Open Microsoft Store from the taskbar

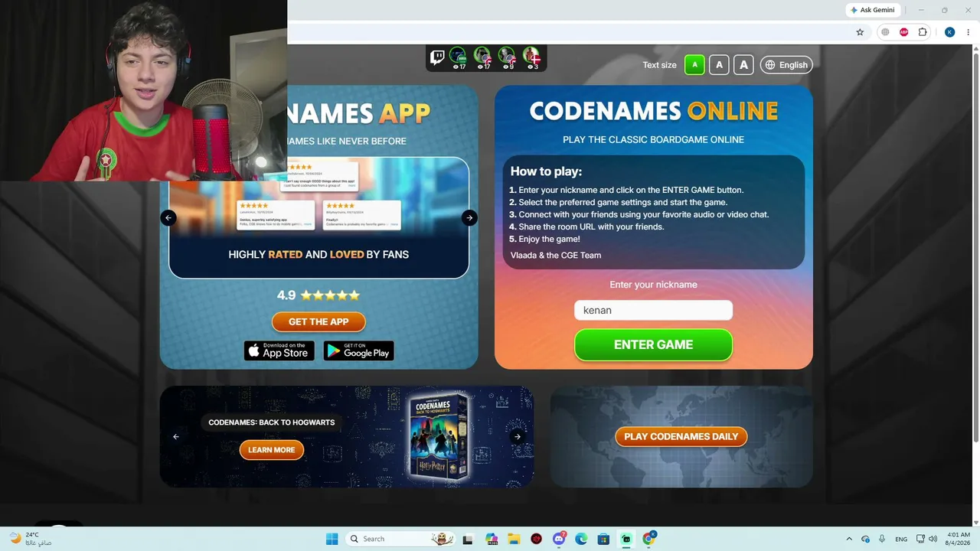point(603,539)
